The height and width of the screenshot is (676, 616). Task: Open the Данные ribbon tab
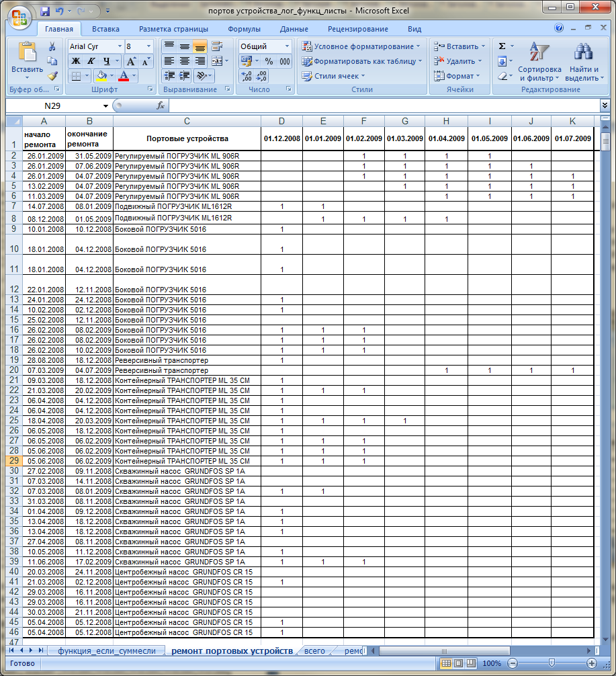click(294, 29)
